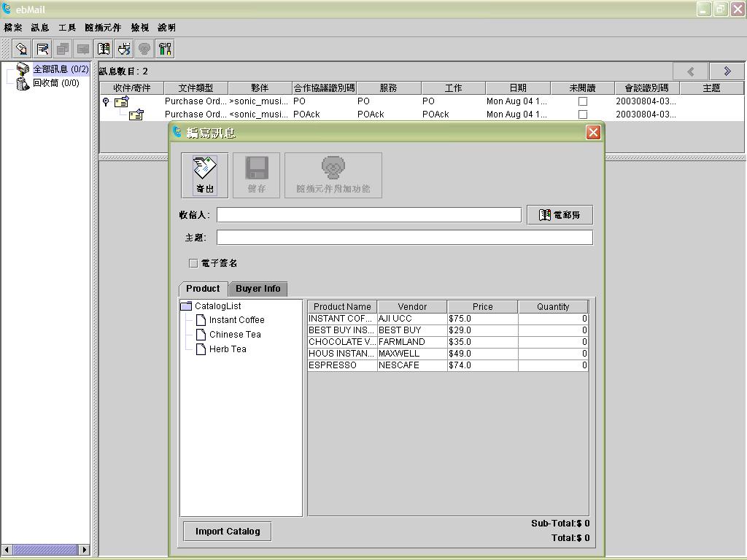Switch to the Product tab
The image size is (747, 560).
(203, 289)
